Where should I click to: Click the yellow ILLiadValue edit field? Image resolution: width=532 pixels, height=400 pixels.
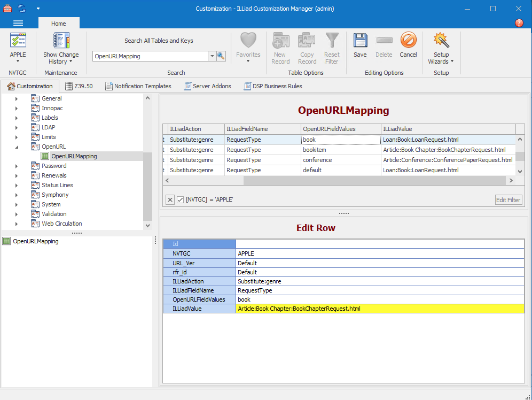379,309
